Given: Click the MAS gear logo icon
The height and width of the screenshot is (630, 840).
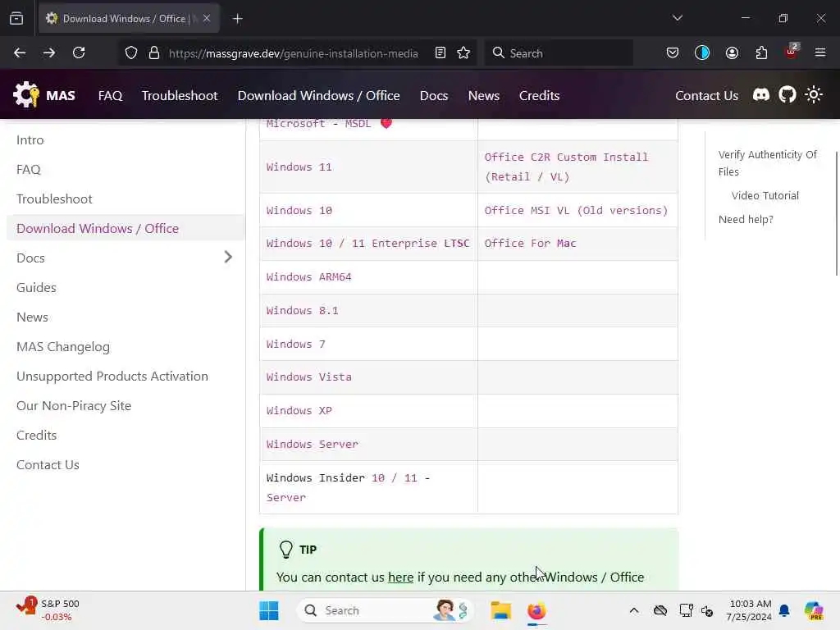Looking at the screenshot, I should point(26,95).
